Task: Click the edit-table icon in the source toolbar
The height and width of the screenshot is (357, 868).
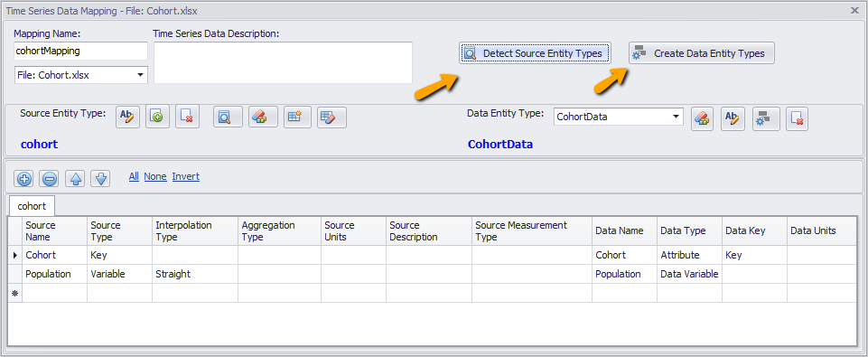Action: pyautogui.click(x=331, y=117)
